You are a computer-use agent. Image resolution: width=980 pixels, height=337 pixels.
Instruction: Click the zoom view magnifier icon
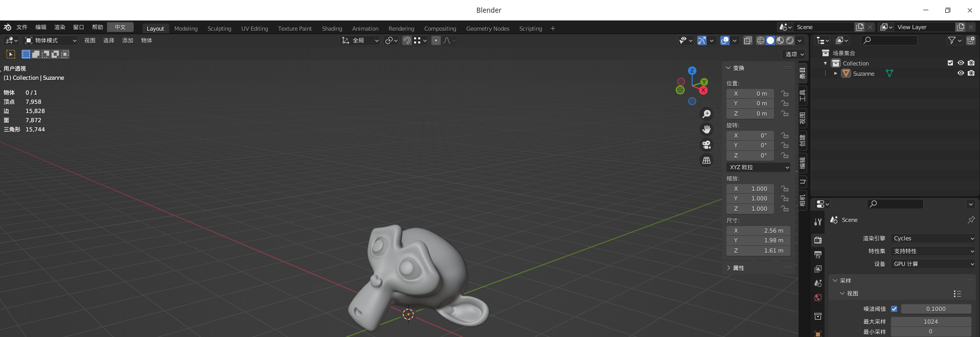pyautogui.click(x=706, y=114)
